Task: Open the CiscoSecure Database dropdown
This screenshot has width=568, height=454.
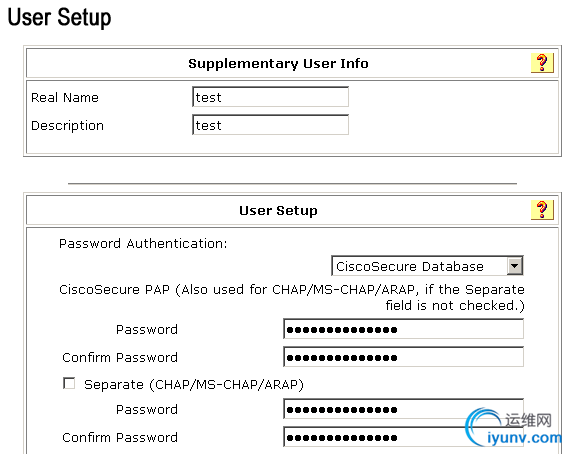Action: (427, 266)
